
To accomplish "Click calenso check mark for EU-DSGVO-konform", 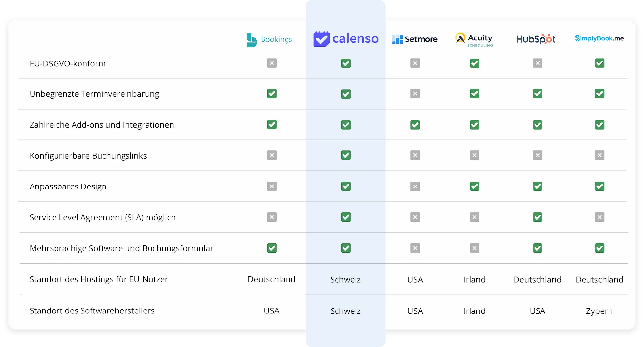I will (x=346, y=63).
